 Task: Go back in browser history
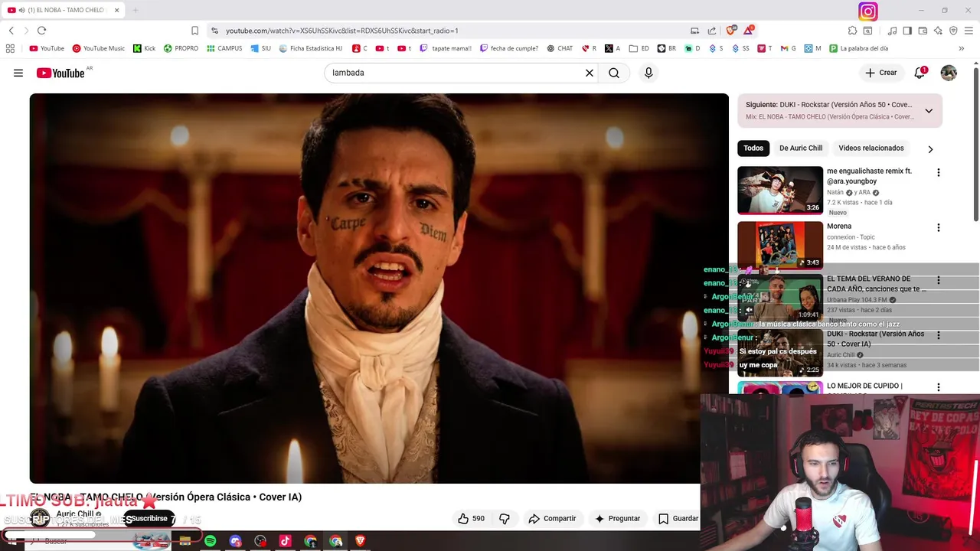[x=11, y=31]
